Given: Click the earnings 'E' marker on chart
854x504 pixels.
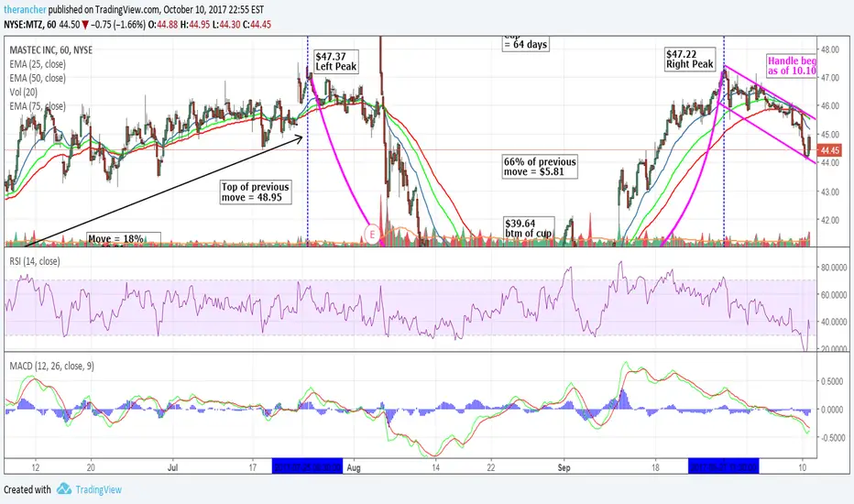Looking at the screenshot, I should [x=372, y=235].
